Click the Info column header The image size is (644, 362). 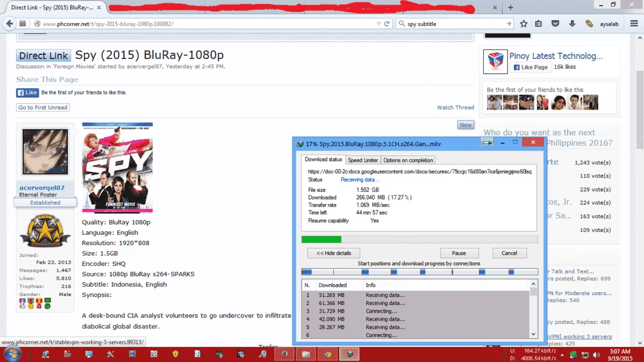point(370,285)
